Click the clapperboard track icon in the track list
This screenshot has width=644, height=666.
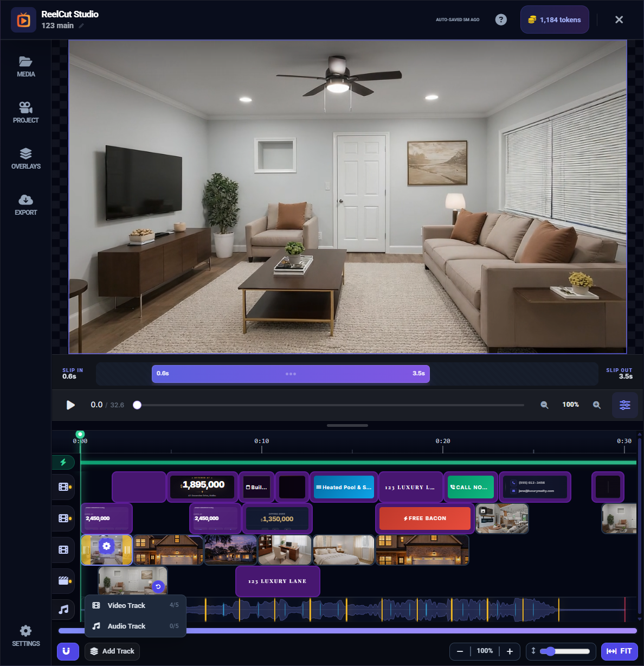63,581
